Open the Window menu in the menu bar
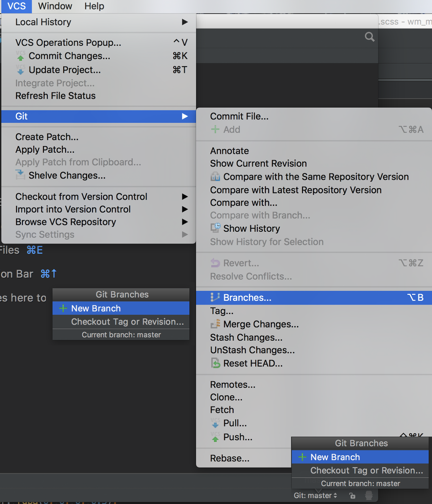This screenshot has height=504, width=432. click(x=55, y=6)
